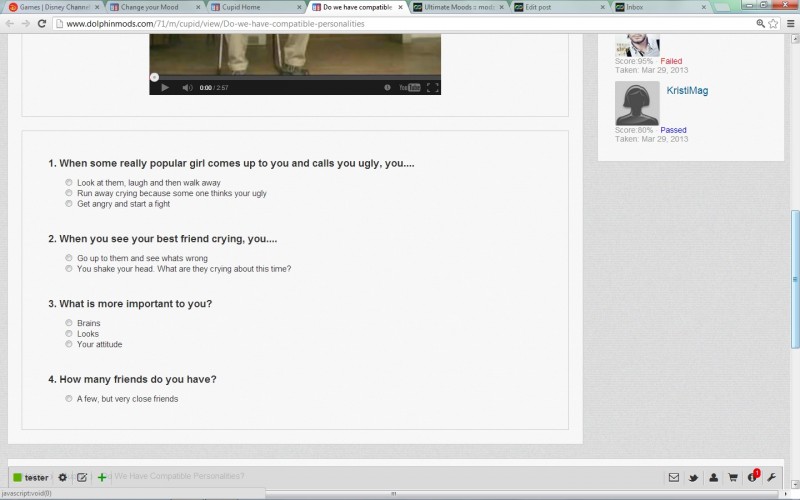Select 'You shake your head' option
The image size is (800, 500).
[69, 268]
